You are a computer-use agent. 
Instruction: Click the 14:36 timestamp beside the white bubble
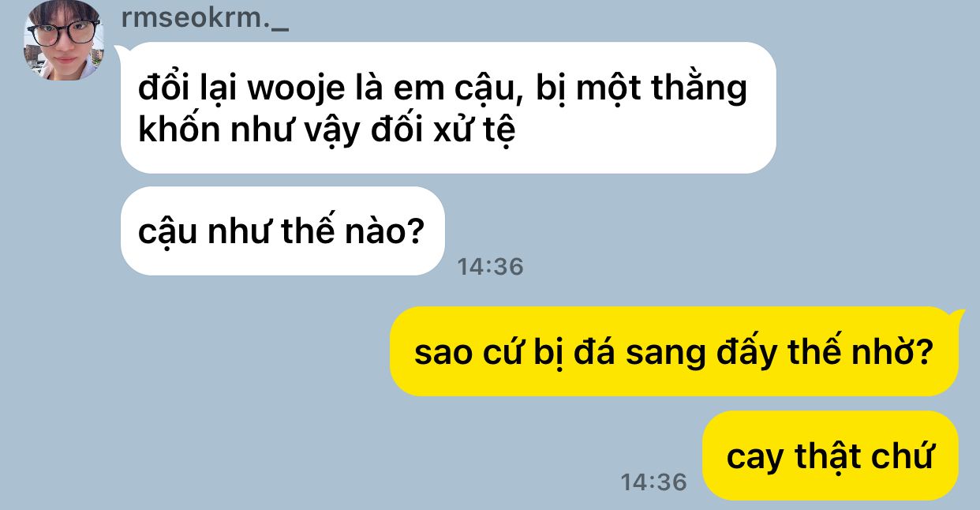pyautogui.click(x=490, y=267)
